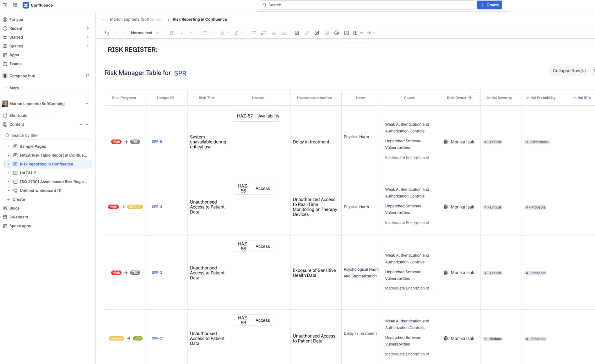Open the text highlight color picker

pyautogui.click(x=236, y=33)
